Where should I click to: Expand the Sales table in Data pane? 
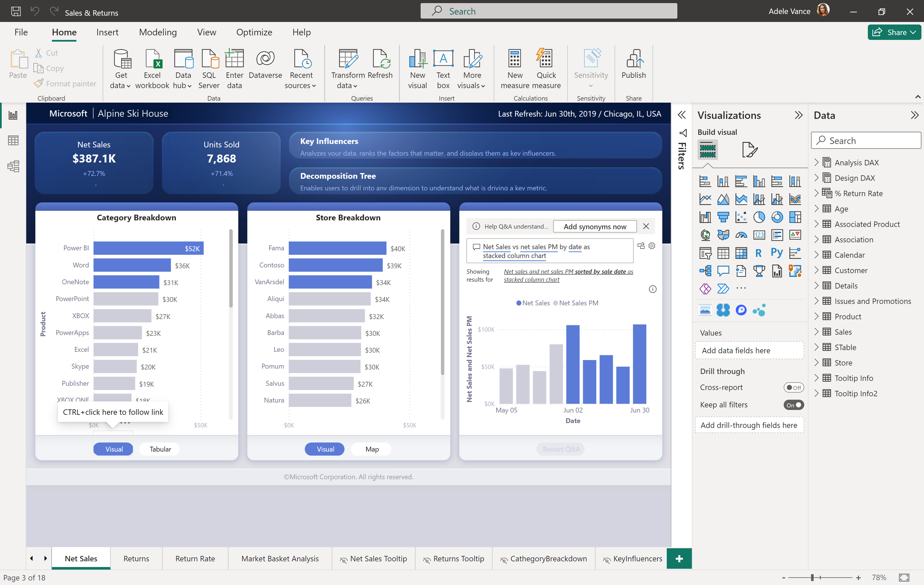pos(816,331)
